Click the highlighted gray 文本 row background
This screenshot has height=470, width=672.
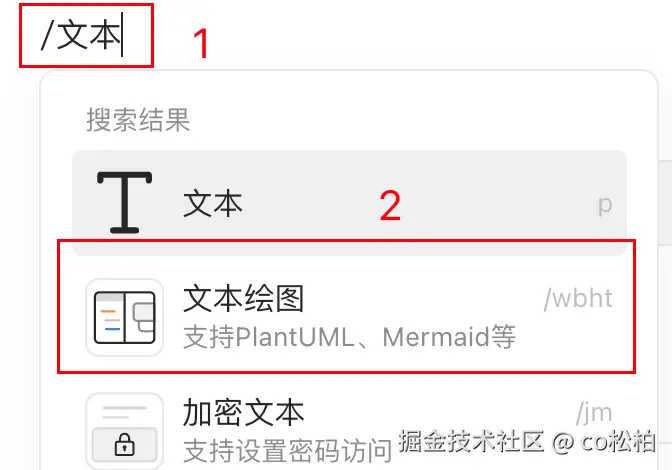point(349,203)
